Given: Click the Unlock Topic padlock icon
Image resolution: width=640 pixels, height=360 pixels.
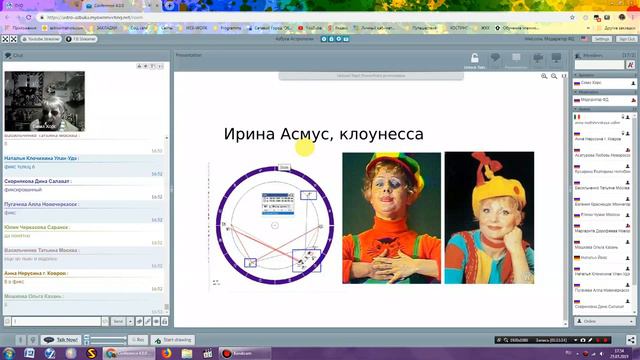Looking at the screenshot, I should [x=474, y=58].
